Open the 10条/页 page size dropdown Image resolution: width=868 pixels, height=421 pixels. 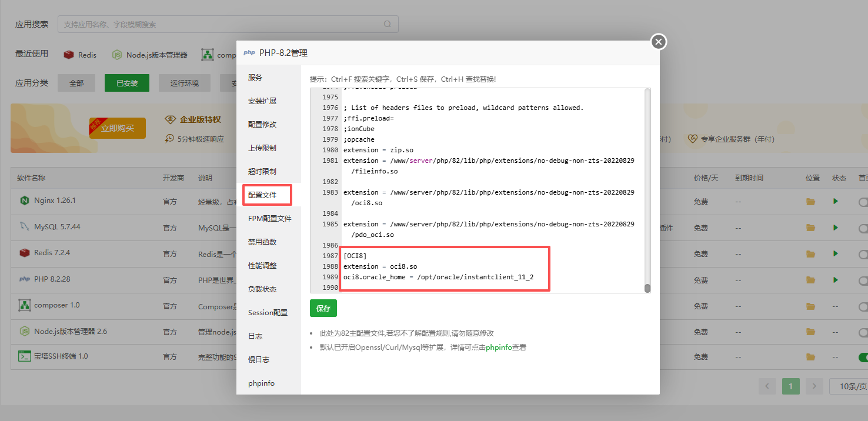(x=849, y=386)
